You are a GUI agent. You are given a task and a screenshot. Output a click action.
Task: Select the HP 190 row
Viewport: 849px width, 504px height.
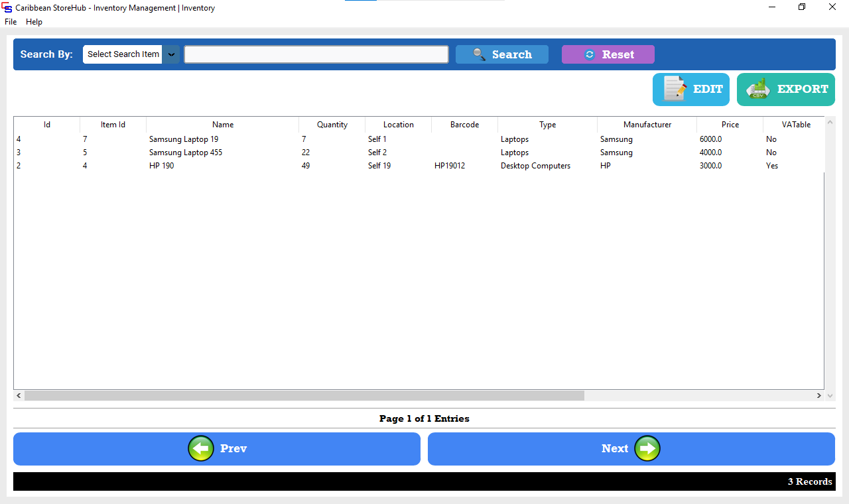(x=419, y=166)
